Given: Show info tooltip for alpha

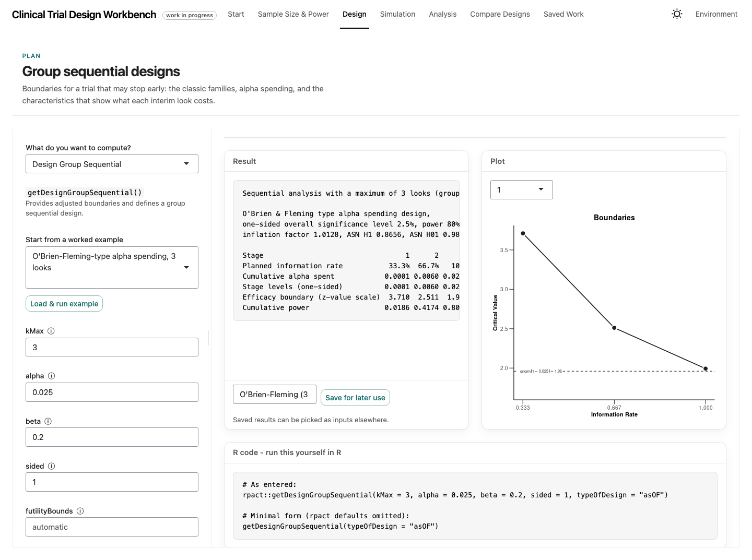Looking at the screenshot, I should [x=52, y=376].
